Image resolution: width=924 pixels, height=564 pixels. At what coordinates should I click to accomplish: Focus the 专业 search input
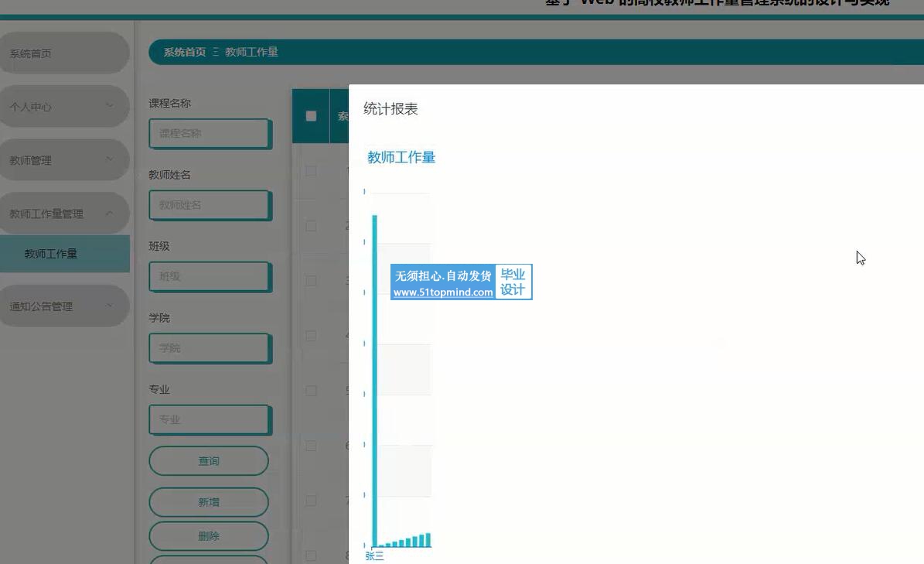coord(210,419)
